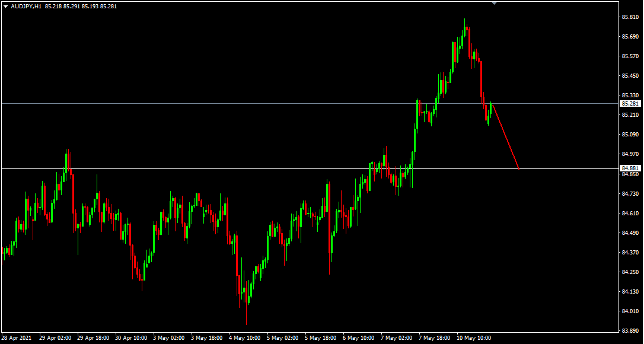This screenshot has height=344, width=644.
Task: Click the 84.130 price scale label
Action: pos(630,292)
